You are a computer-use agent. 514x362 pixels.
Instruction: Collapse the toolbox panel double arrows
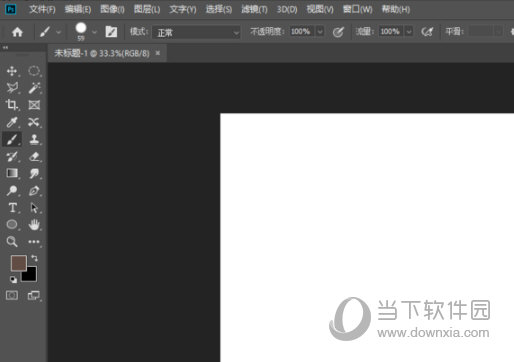[5, 48]
